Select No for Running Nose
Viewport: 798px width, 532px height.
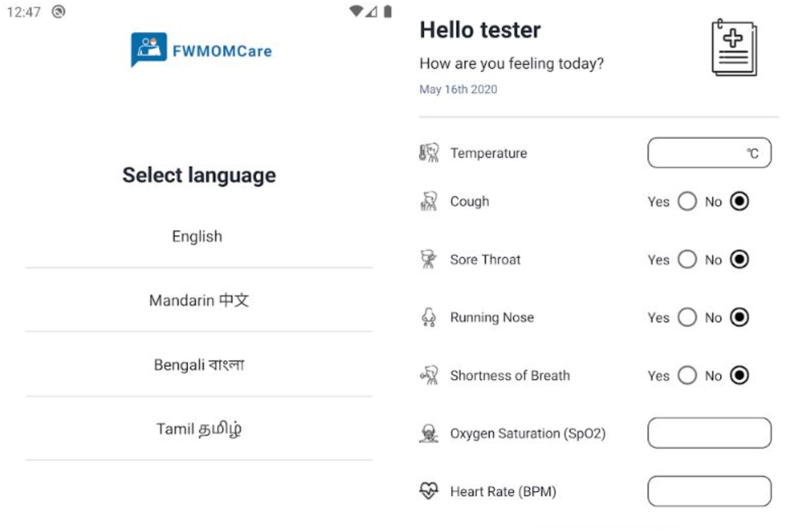pos(739,317)
